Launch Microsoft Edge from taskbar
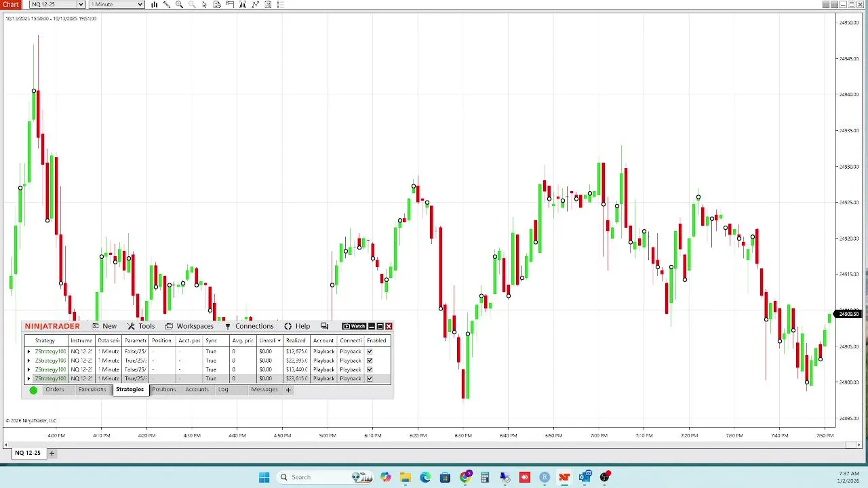This screenshot has height=488, width=868. tap(425, 477)
